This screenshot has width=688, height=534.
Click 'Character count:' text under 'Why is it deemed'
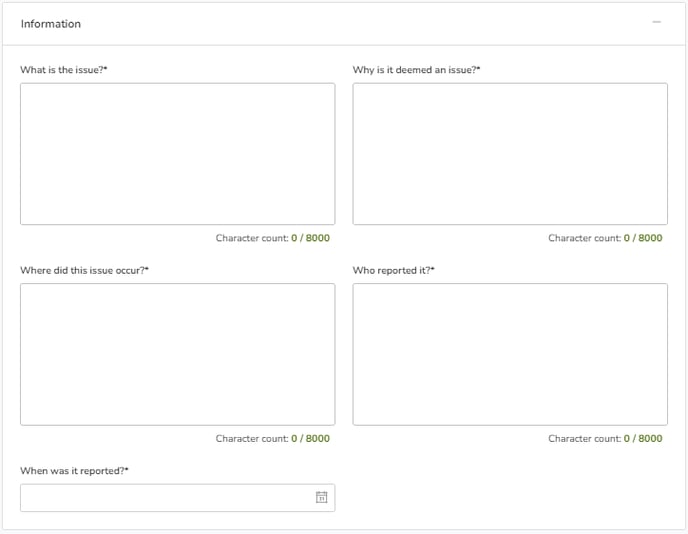coord(584,238)
